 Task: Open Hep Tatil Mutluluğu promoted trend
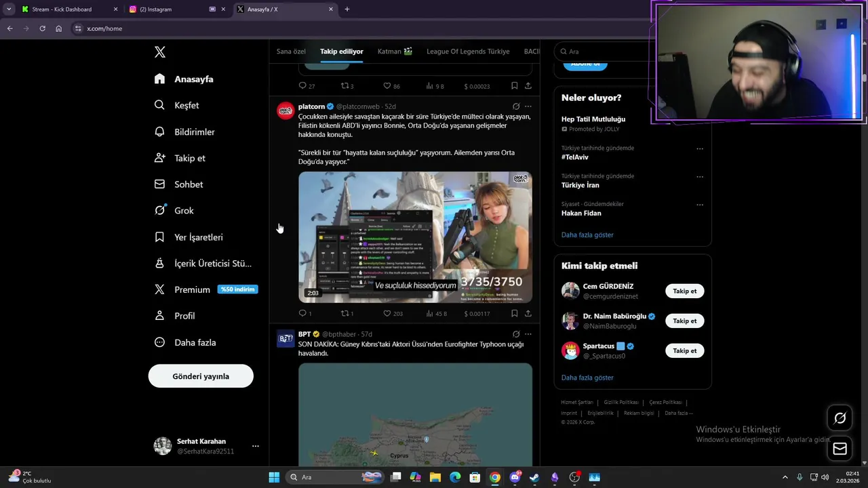[593, 119]
